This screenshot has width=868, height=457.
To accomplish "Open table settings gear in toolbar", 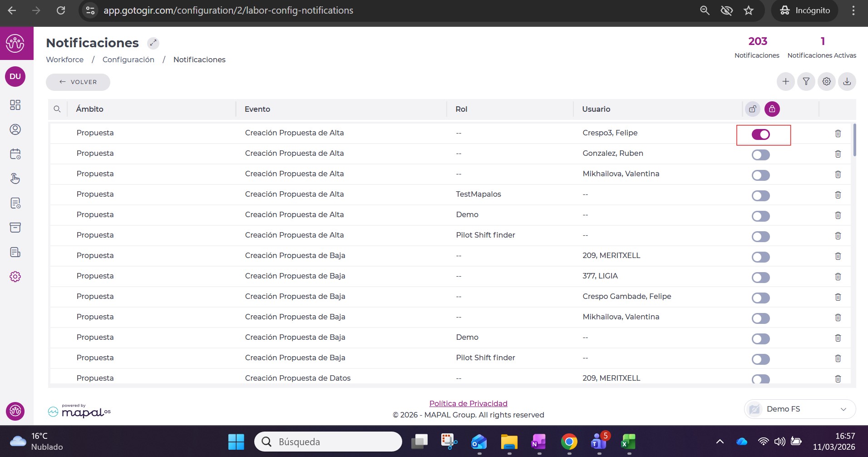I will click(826, 82).
